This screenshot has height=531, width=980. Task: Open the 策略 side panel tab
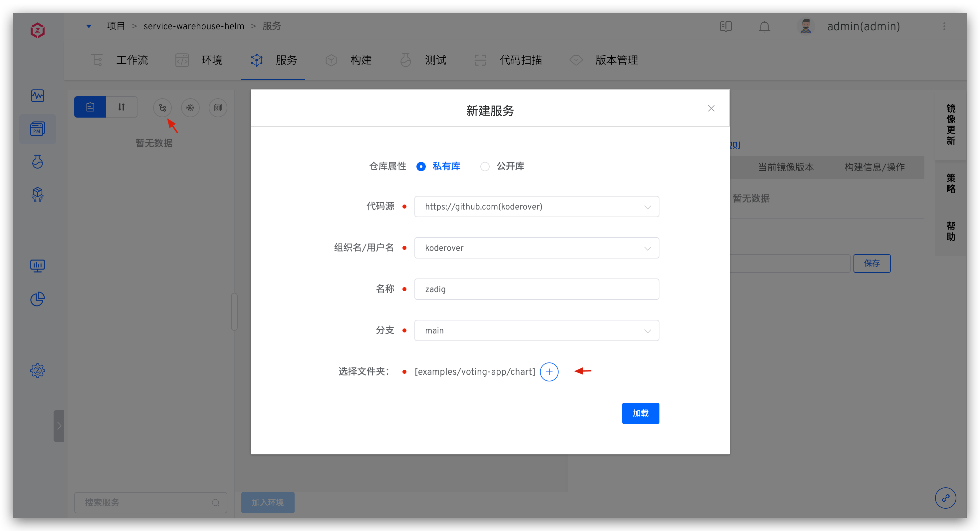(x=951, y=184)
